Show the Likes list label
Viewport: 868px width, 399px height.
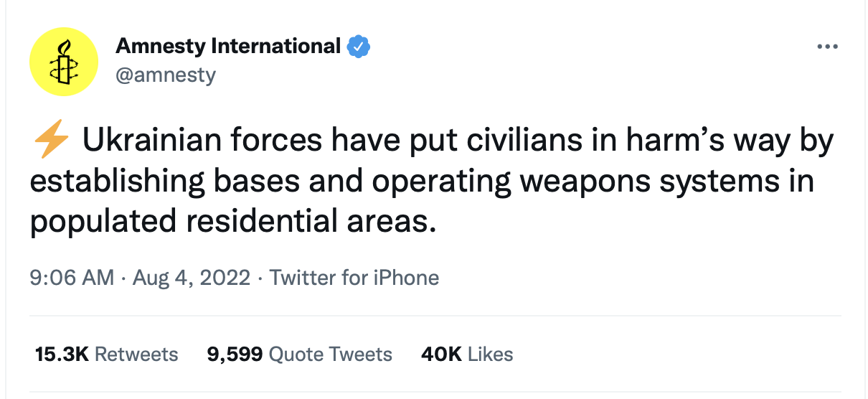tap(491, 354)
